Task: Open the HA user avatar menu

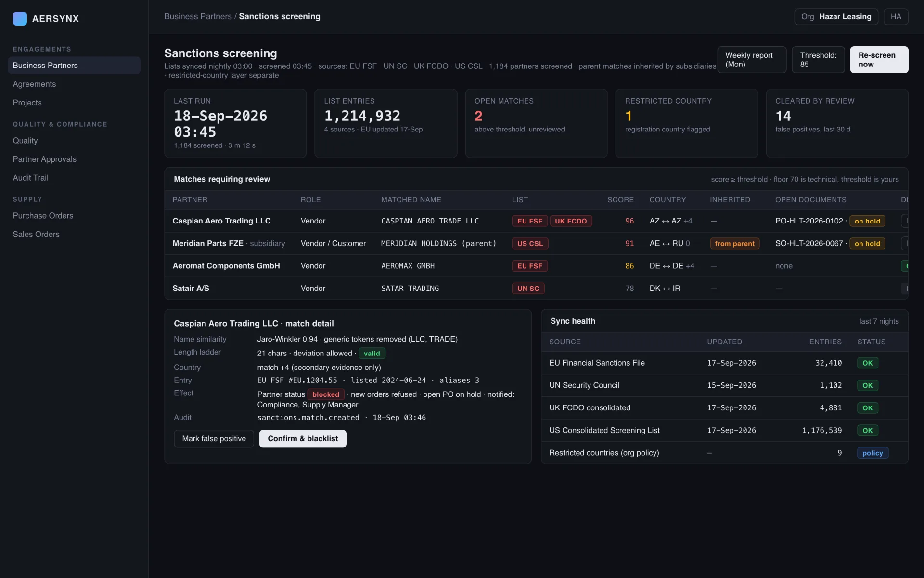Action: tap(896, 16)
